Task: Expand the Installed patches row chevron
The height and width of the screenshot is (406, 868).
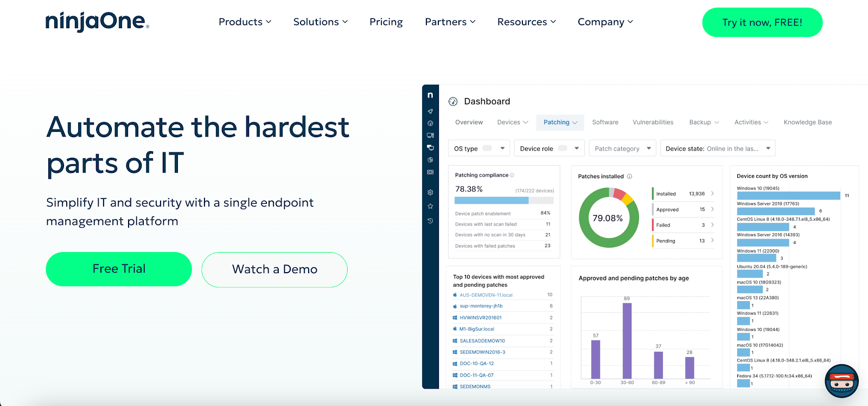Action: pos(712,194)
